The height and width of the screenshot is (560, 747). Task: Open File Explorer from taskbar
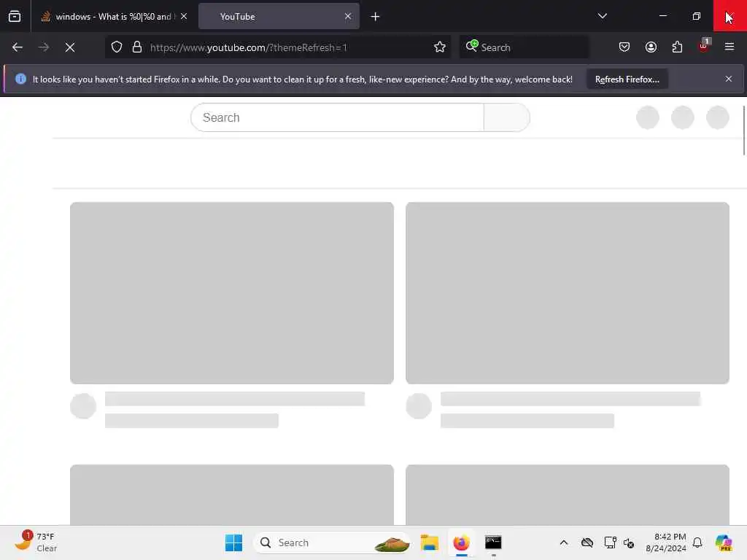click(429, 542)
